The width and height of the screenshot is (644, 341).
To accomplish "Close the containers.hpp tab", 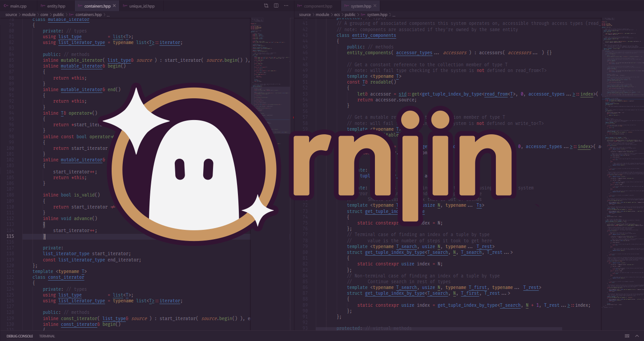I will click(114, 6).
